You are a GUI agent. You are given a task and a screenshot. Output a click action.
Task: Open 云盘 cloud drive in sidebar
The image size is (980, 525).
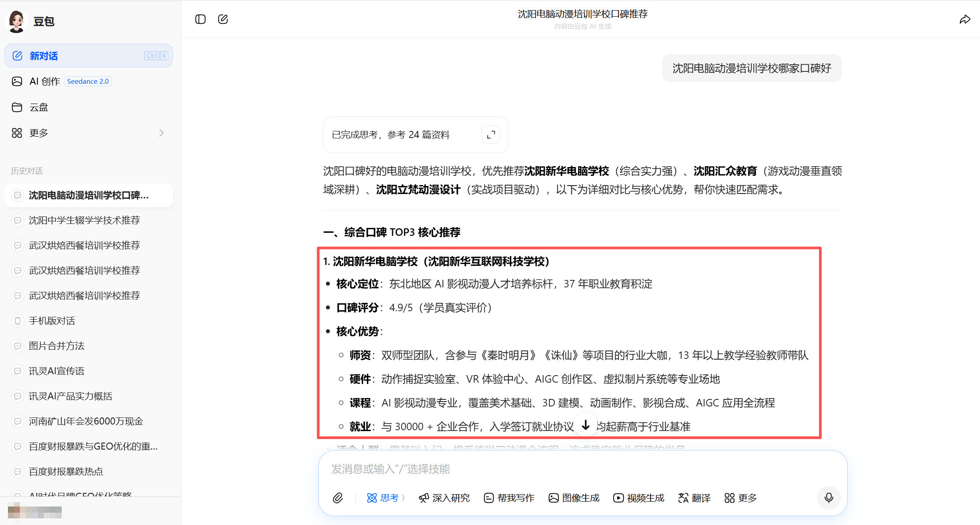(39, 107)
